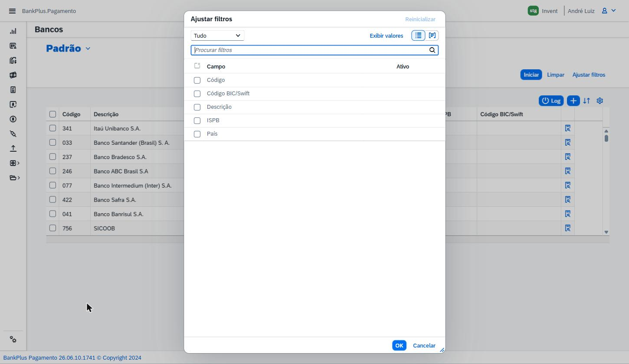The height and width of the screenshot is (364, 629).
Task: Click the Log button
Action: (551, 101)
